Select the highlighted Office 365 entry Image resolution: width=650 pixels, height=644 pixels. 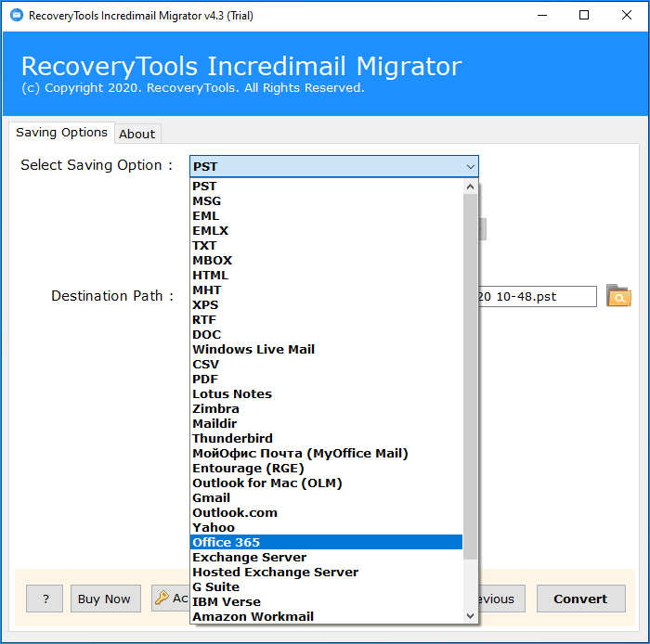[x=326, y=543]
